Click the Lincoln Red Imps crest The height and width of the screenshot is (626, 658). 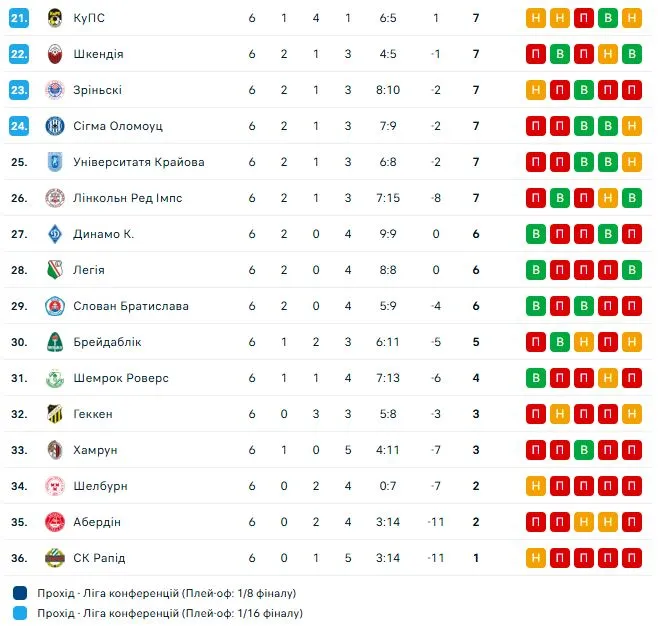(55, 198)
